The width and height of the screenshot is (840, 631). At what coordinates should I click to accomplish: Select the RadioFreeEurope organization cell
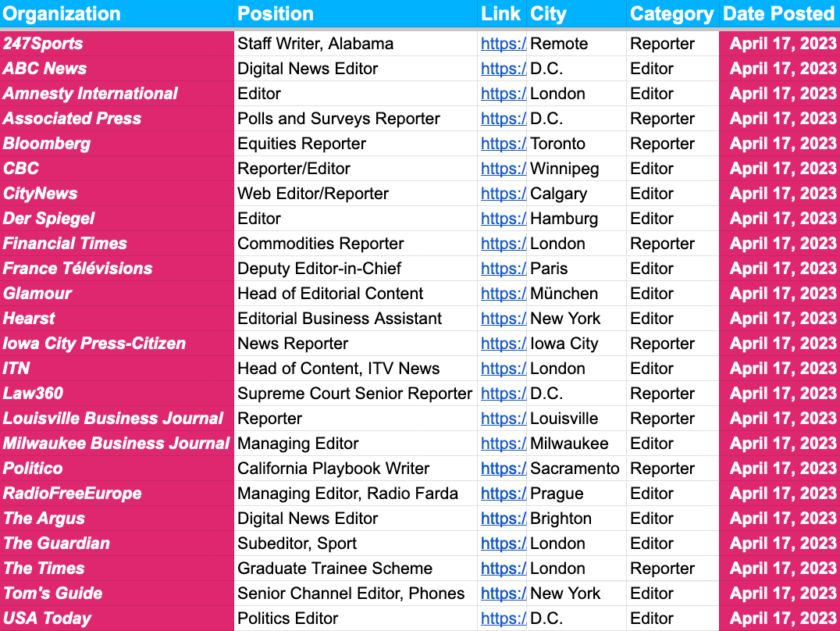[73, 494]
